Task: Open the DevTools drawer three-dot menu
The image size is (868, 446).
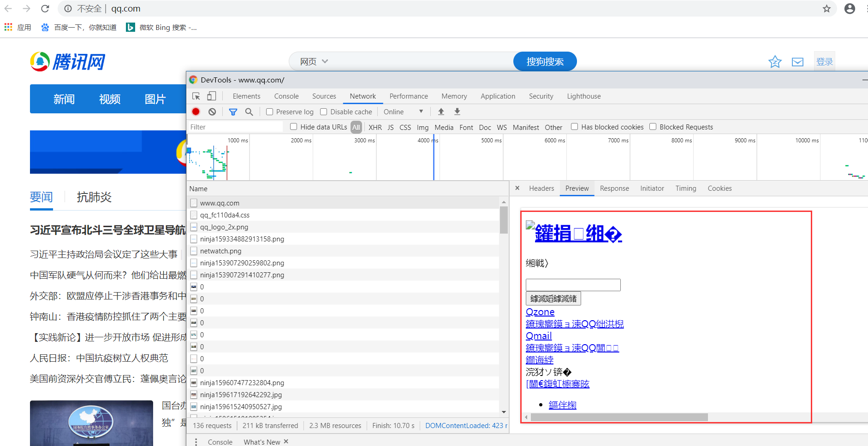Action: (196, 441)
